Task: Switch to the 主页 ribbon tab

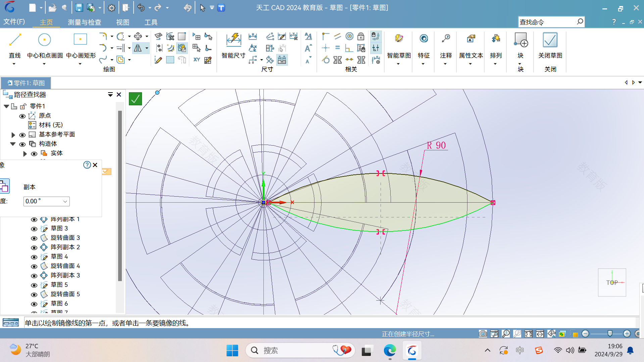Action: tap(46, 22)
